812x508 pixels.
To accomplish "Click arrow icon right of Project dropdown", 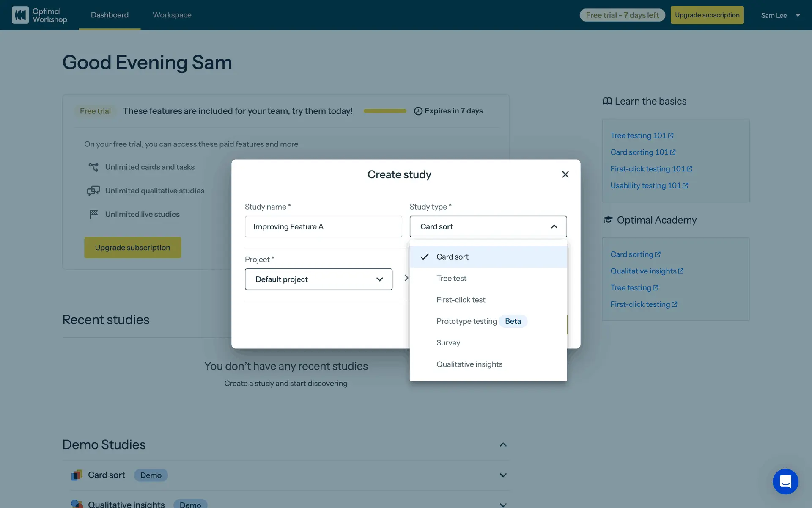I will click(x=406, y=278).
